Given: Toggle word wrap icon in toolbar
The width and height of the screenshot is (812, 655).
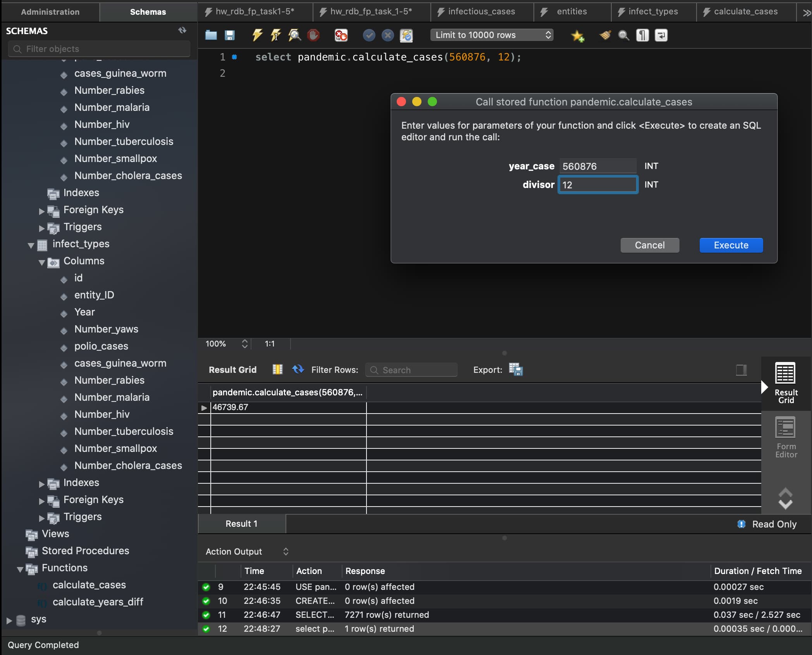Looking at the screenshot, I should (661, 35).
